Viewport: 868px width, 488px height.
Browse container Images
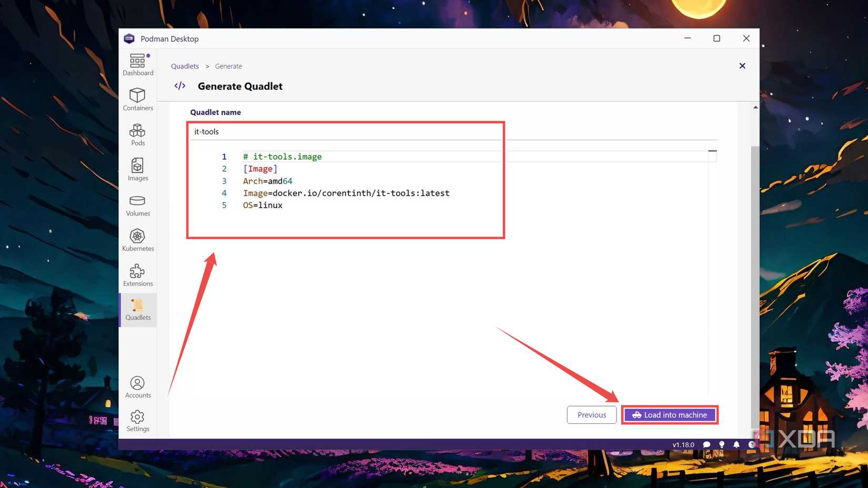(137, 169)
